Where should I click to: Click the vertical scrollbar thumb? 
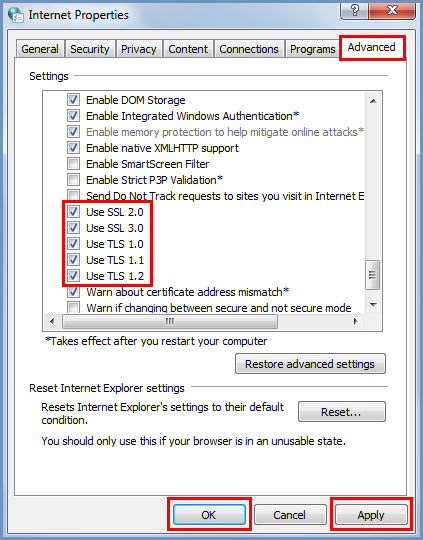[x=372, y=274]
